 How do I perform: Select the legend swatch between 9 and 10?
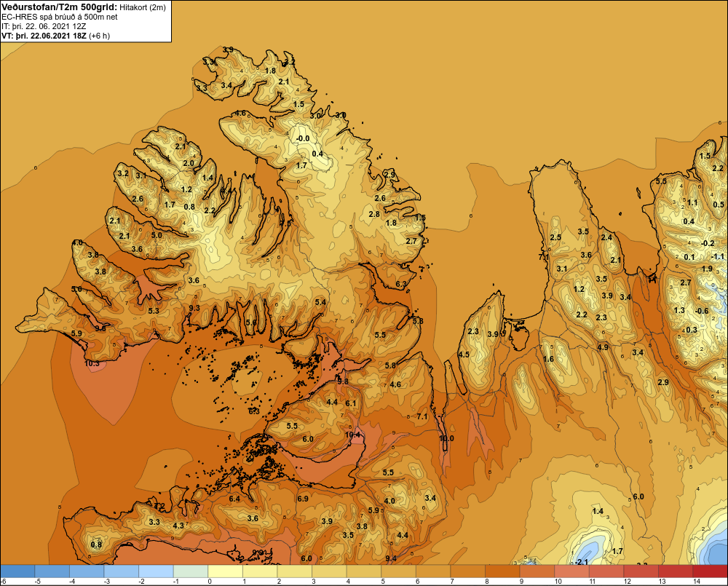[537, 571]
